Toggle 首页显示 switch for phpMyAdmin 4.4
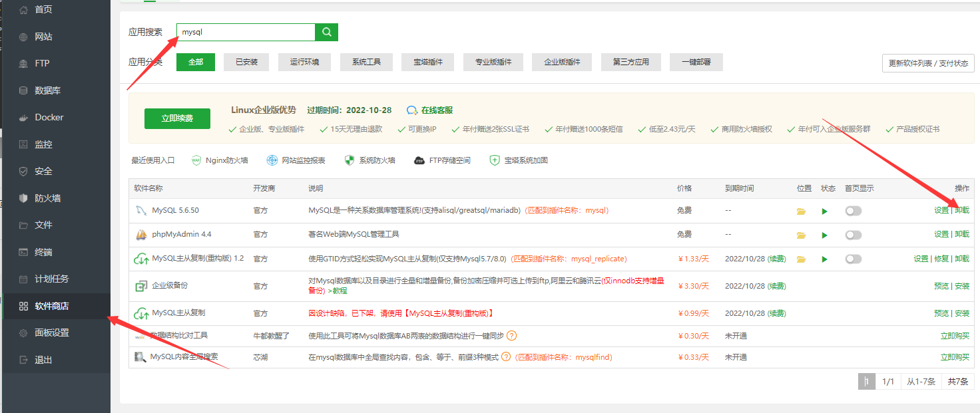Image resolution: width=980 pixels, height=413 pixels. (853, 235)
